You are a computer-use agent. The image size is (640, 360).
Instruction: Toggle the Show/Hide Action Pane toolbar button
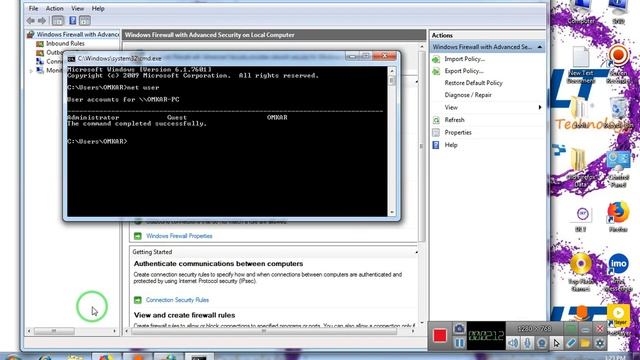pyautogui.click(x=85, y=20)
